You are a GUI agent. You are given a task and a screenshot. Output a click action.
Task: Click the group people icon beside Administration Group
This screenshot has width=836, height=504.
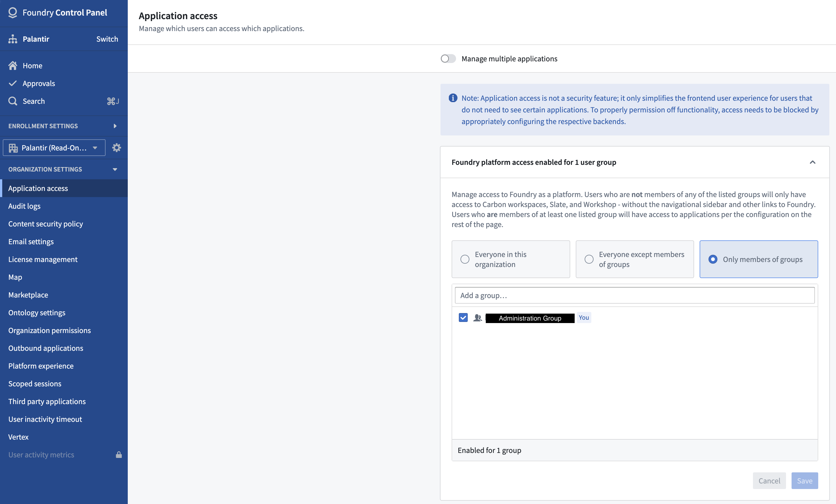[477, 317]
